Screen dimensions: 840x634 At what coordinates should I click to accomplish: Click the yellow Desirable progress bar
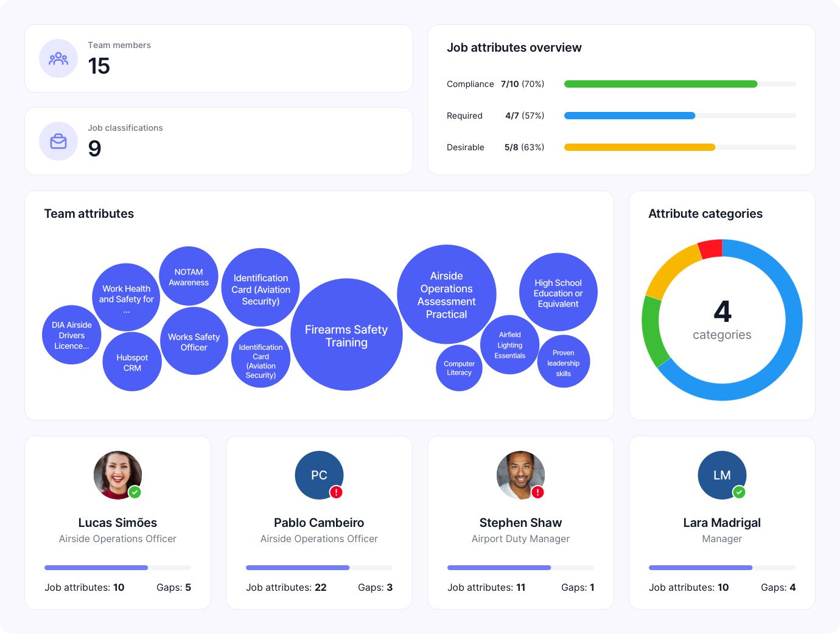639,147
